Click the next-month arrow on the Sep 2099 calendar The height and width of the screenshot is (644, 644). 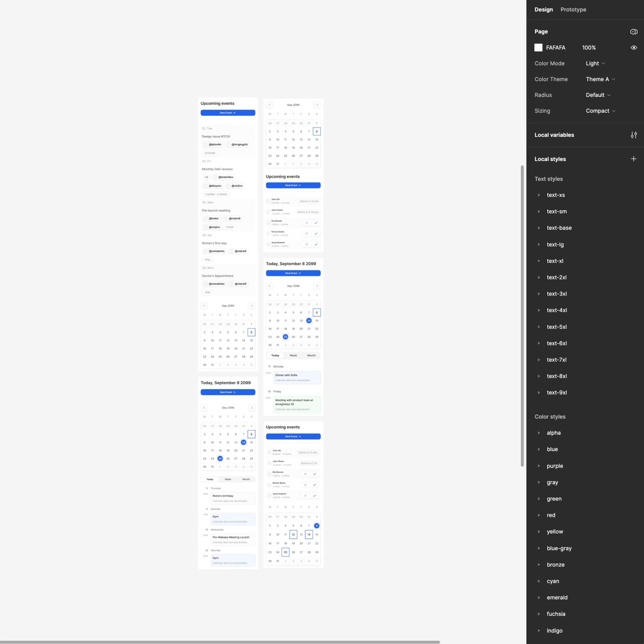(317, 105)
